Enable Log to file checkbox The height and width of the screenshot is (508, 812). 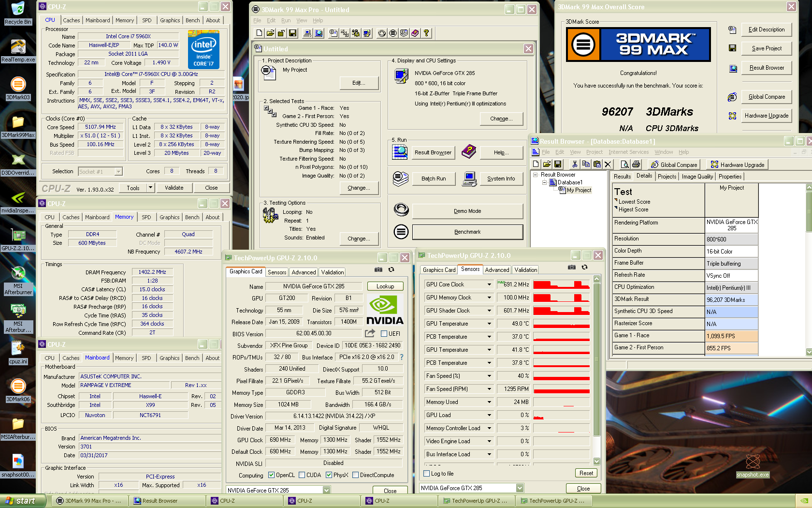pyautogui.click(x=426, y=474)
